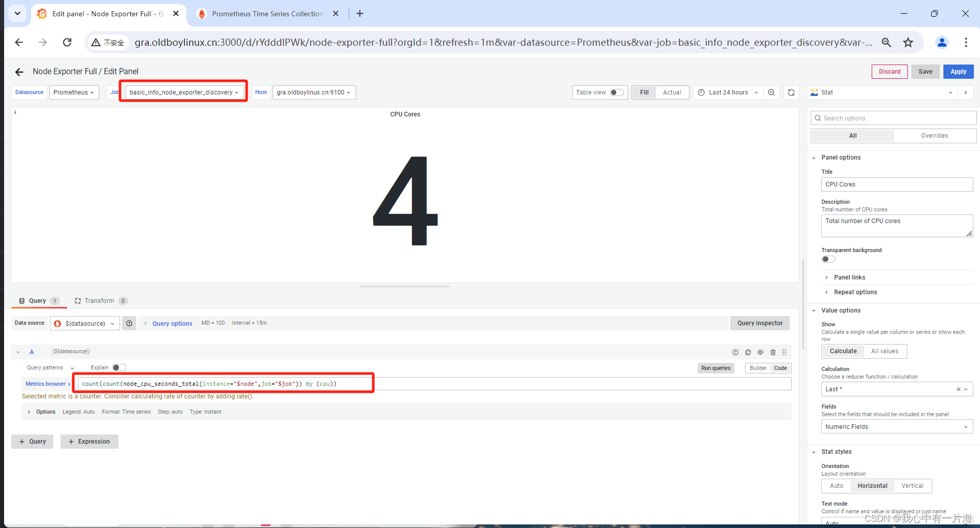Enable the Transparent background switch
The image size is (980, 528).
click(828, 259)
